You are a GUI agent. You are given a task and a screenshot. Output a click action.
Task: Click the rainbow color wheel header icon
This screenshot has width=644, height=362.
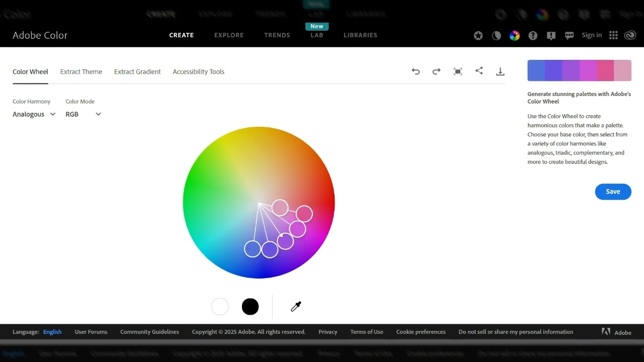pos(514,35)
